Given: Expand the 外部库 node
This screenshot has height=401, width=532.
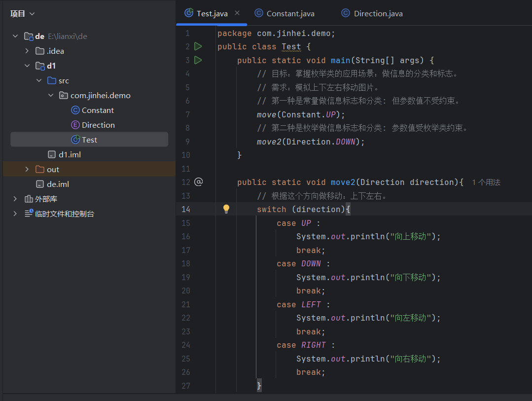Looking at the screenshot, I should [x=15, y=199].
